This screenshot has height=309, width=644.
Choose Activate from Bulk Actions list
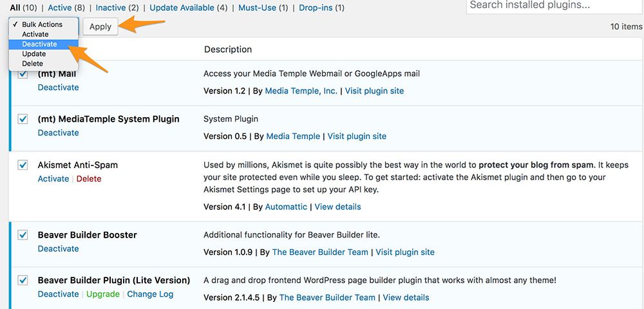pos(43,34)
